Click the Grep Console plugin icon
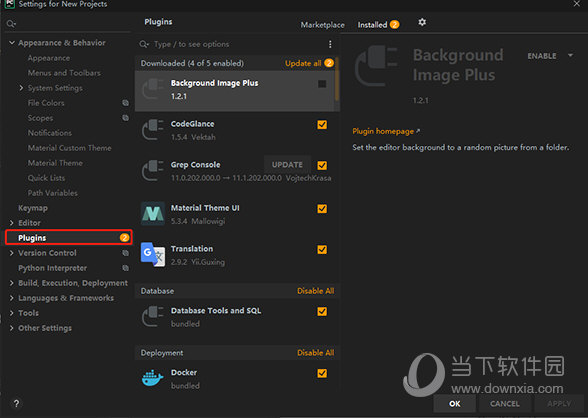Viewport: 588px width, 418px height. point(153,170)
